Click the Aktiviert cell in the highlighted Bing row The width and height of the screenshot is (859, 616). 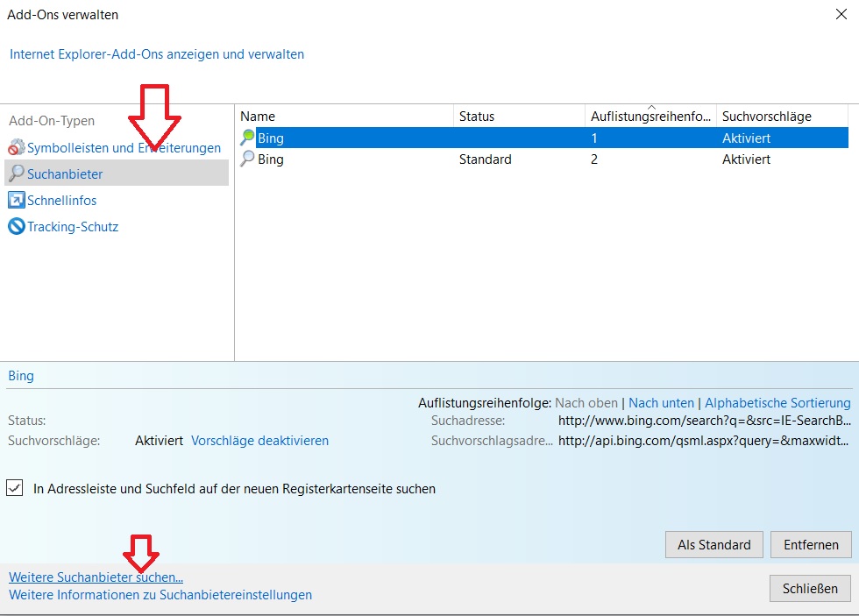(746, 138)
